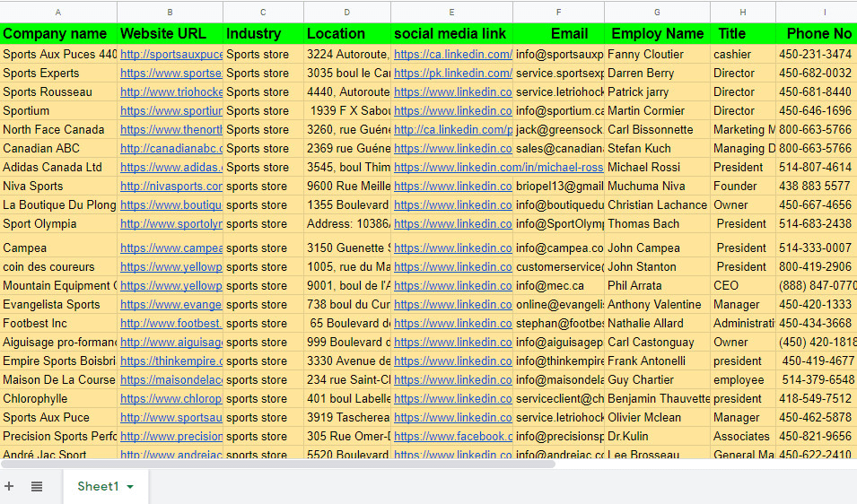Click the 'Company name' header cell
The width and height of the screenshot is (857, 504).
[58, 34]
